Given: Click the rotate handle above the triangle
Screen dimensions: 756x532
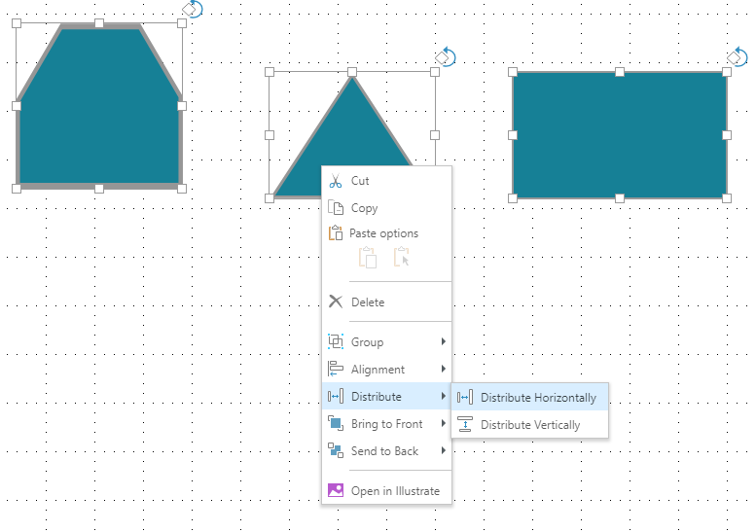Looking at the screenshot, I should (446, 56).
